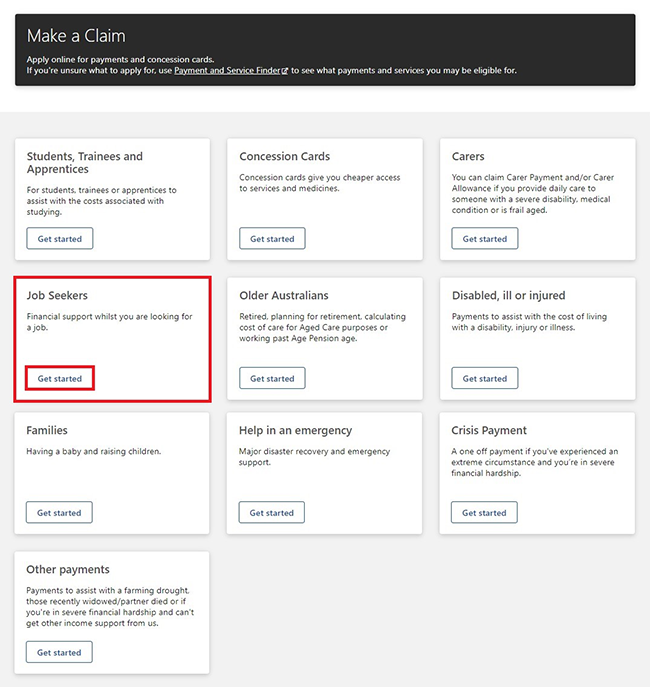
Task: Select the Crisis Payment card heading
Action: tap(489, 430)
